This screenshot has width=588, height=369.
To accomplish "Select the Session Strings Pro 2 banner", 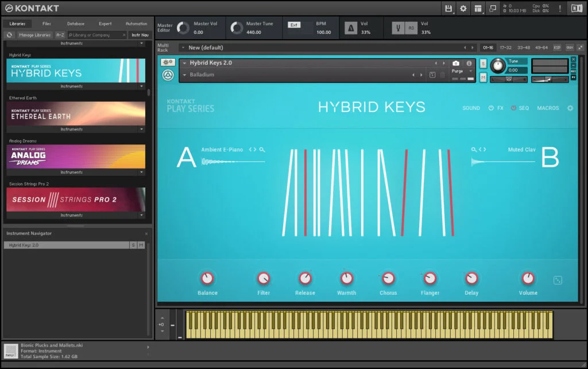I will pyautogui.click(x=76, y=199).
